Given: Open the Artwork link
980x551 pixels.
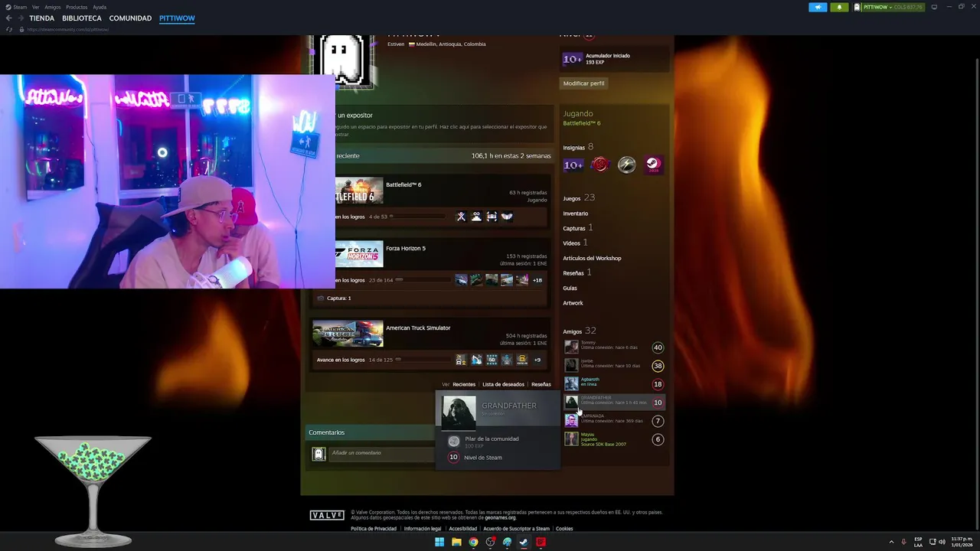Looking at the screenshot, I should click(x=573, y=303).
